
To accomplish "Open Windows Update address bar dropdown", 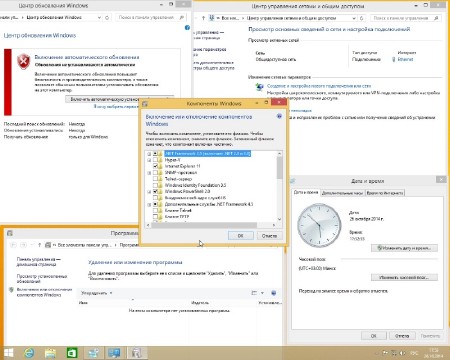I will 99,17.
